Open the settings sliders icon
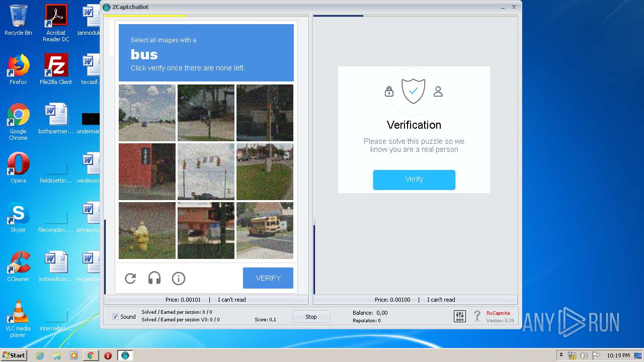This screenshot has height=362, width=644. coord(460,316)
